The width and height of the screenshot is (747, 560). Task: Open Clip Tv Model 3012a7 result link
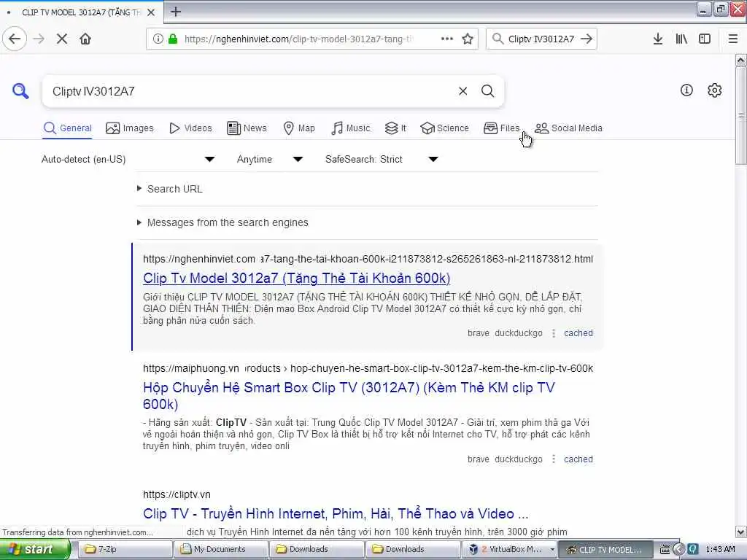pos(297,279)
